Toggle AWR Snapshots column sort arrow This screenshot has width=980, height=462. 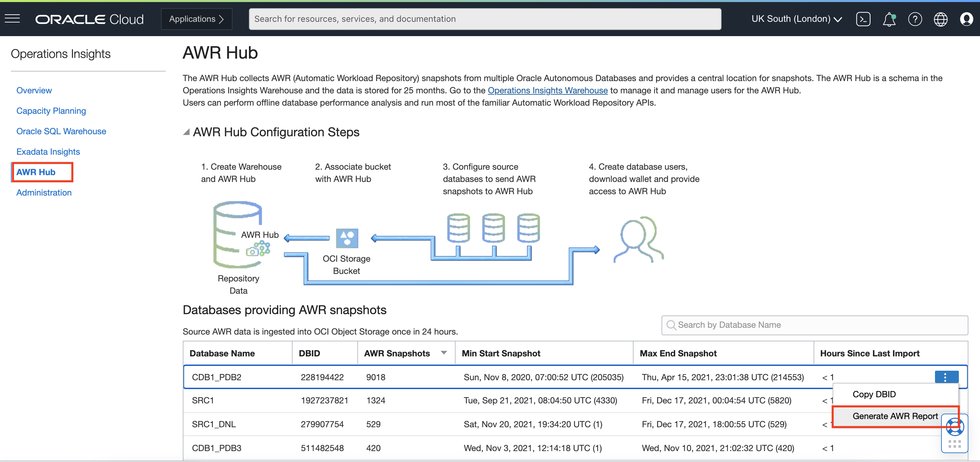tap(444, 353)
